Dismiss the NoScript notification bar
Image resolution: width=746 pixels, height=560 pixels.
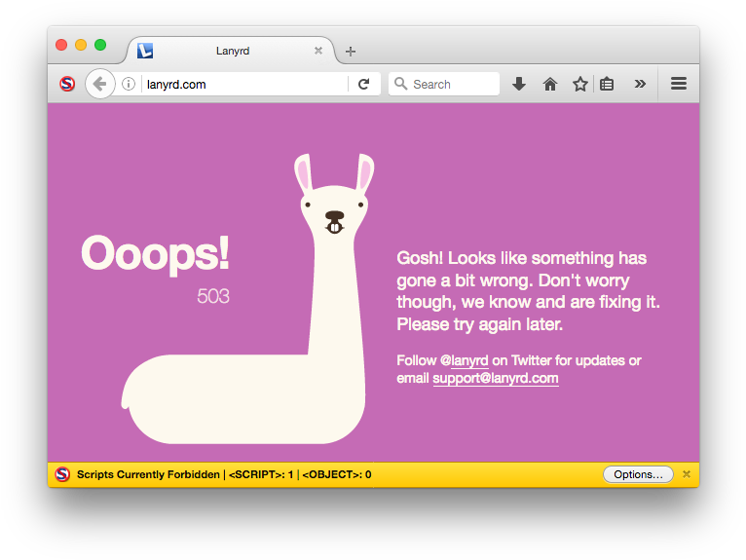coord(686,474)
